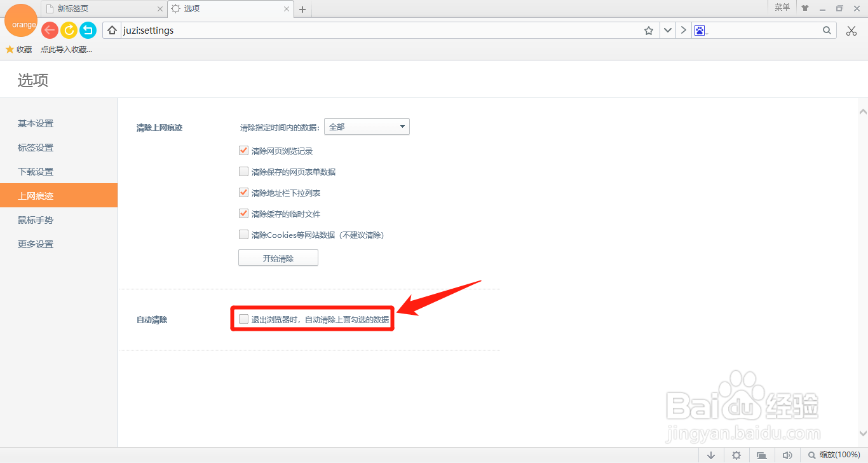Click the juzi:settings address field

[381, 31]
